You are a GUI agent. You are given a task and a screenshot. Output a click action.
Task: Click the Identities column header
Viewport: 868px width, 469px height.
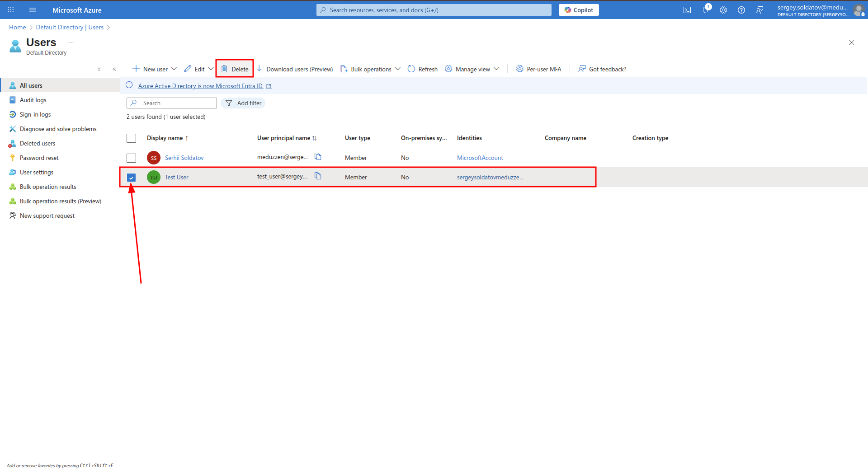pyautogui.click(x=469, y=138)
